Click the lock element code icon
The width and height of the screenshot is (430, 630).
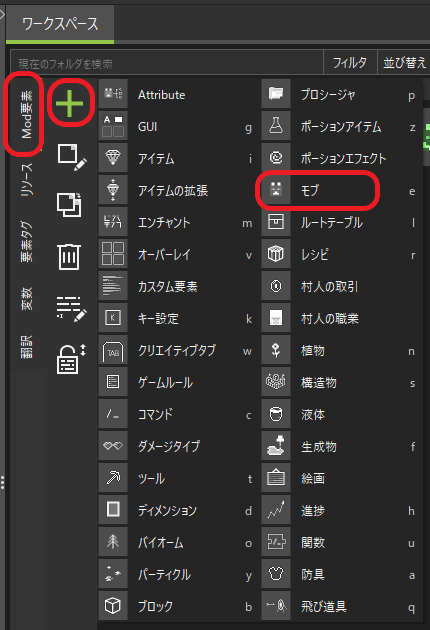point(71,359)
